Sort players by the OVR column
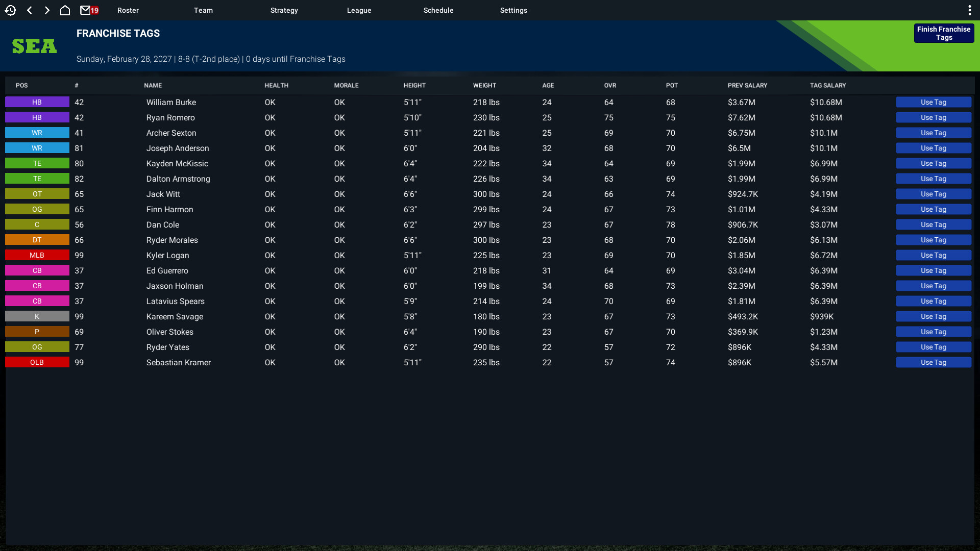This screenshot has height=551, width=980. point(609,85)
